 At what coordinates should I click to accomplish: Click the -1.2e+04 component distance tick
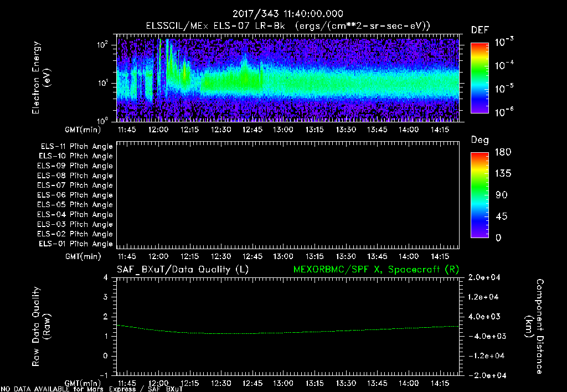pyautogui.click(x=486, y=356)
